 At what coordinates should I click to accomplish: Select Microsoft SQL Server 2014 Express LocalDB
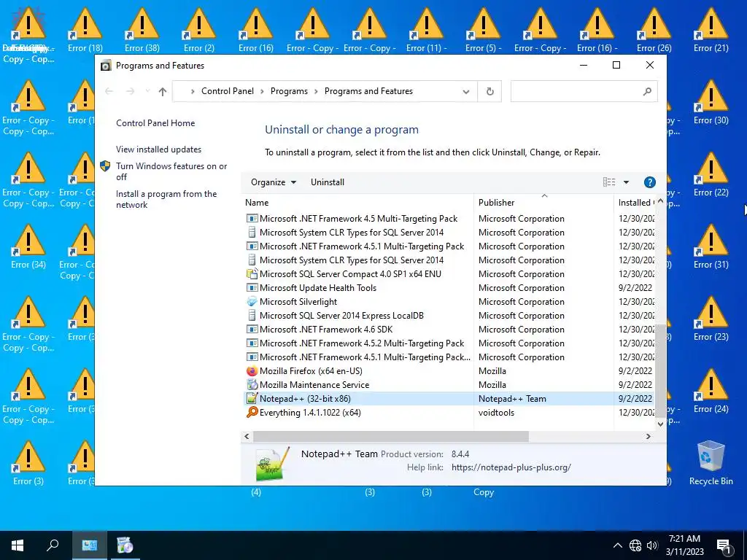pos(449,316)
